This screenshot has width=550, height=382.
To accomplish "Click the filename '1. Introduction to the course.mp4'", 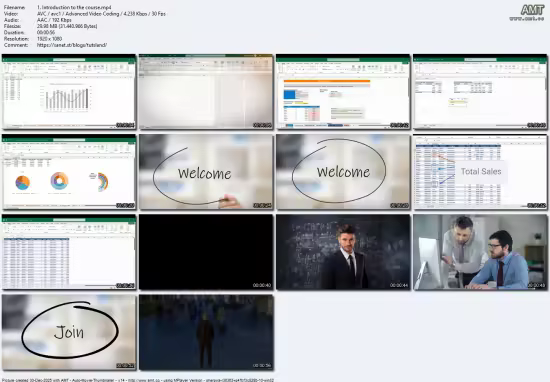I will point(74,7).
